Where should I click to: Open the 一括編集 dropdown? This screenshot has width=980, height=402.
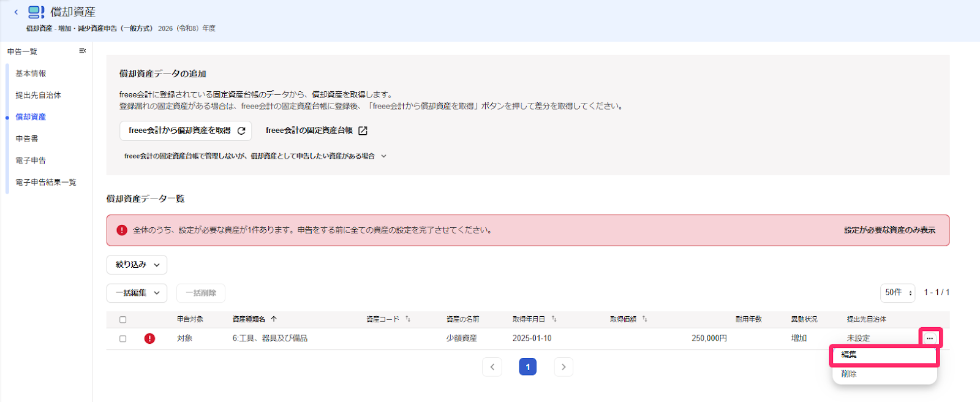[x=137, y=293]
